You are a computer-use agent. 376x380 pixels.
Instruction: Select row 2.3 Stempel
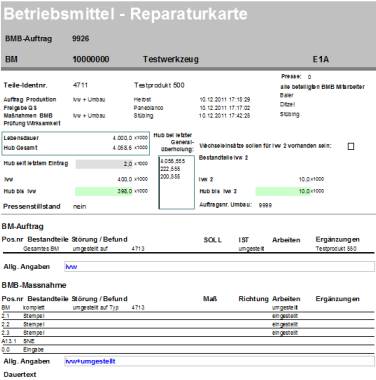click(x=188, y=333)
